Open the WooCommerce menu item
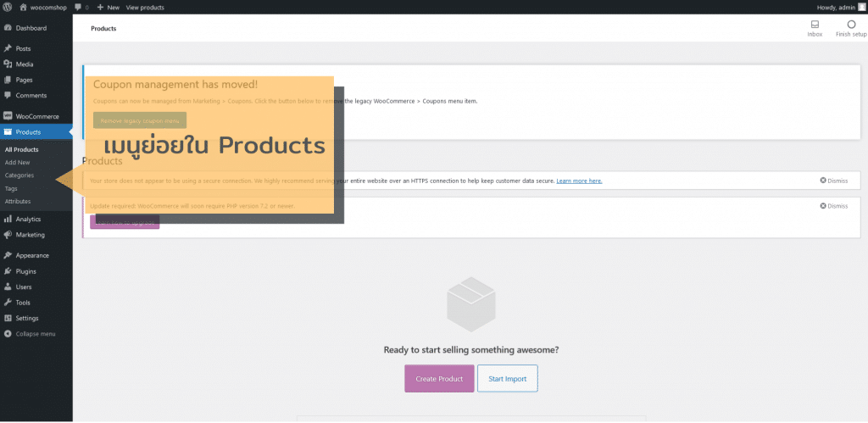 37,116
